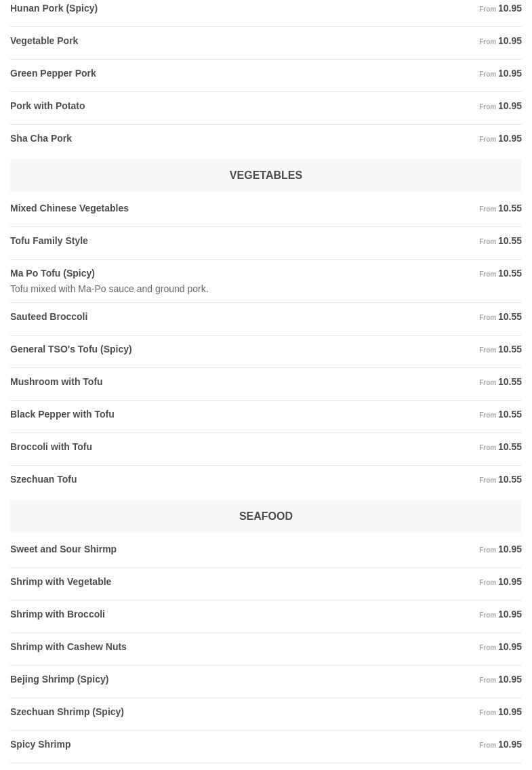This screenshot has width=532, height=770.
Task: Select the Sauteed Broccoli dish
Action: coord(49,317)
